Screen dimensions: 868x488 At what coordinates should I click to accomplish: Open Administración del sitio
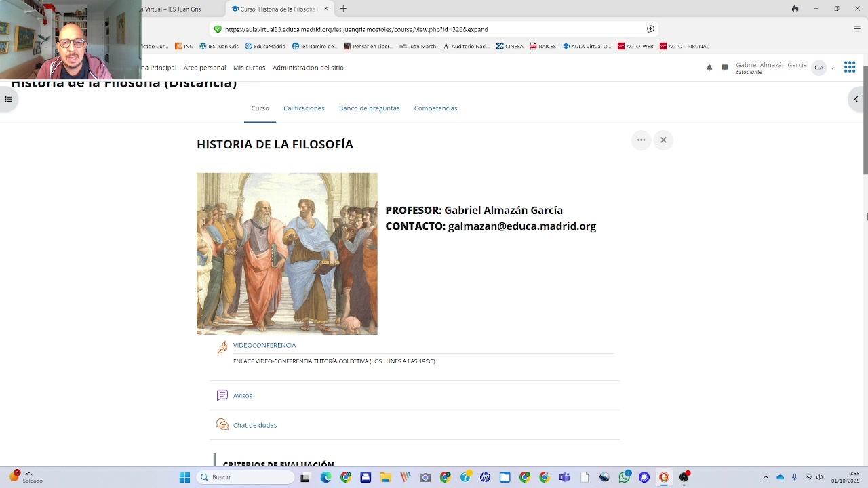[308, 68]
